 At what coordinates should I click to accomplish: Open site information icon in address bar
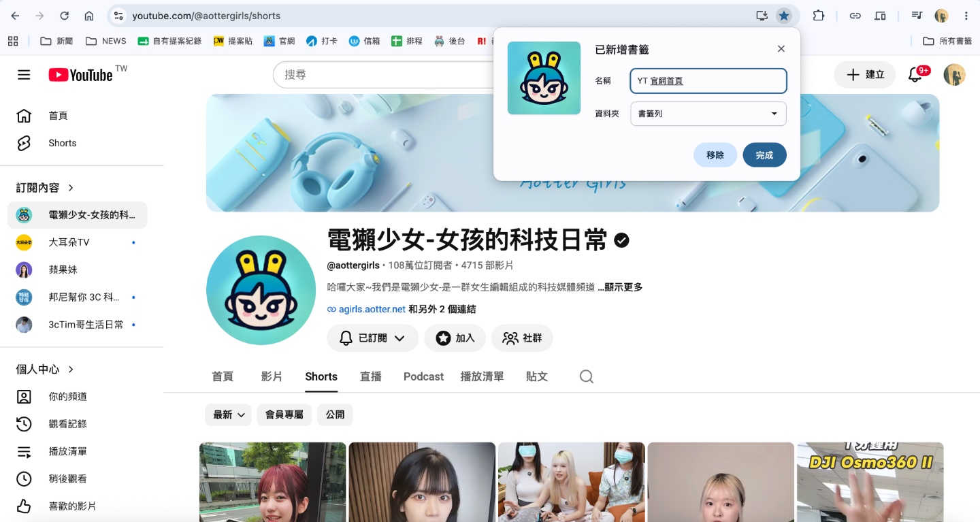(118, 16)
